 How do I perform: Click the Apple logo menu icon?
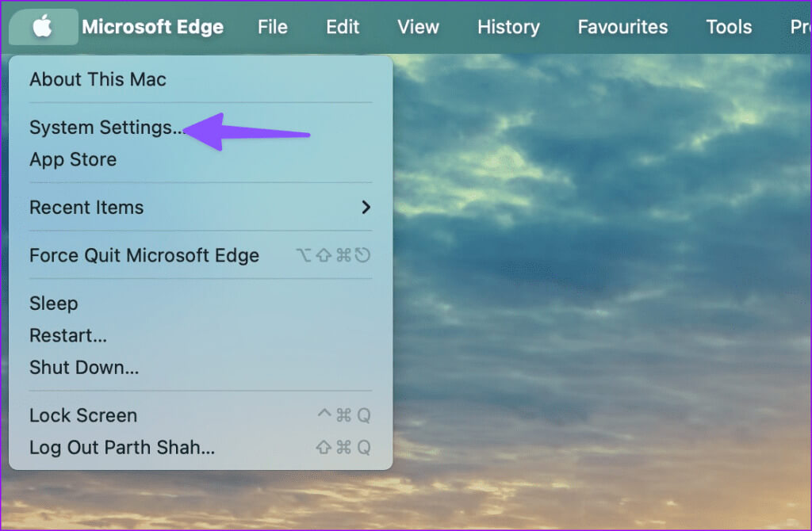tap(43, 26)
